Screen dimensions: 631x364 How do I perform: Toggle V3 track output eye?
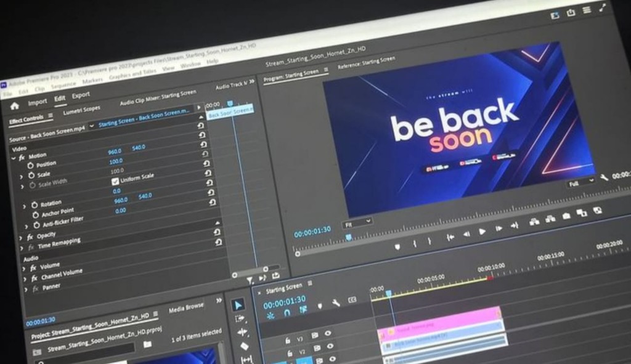328,333
